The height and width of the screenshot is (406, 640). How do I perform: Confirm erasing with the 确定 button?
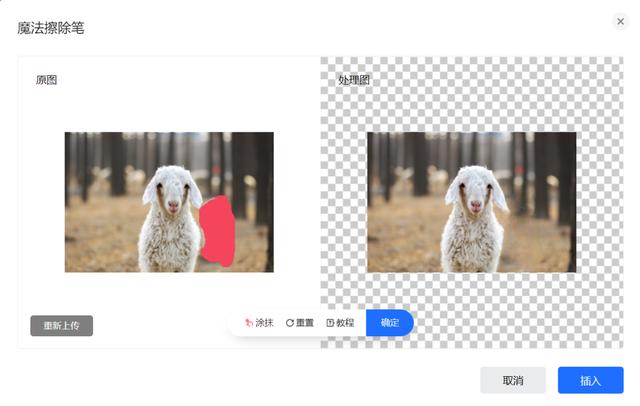click(390, 323)
